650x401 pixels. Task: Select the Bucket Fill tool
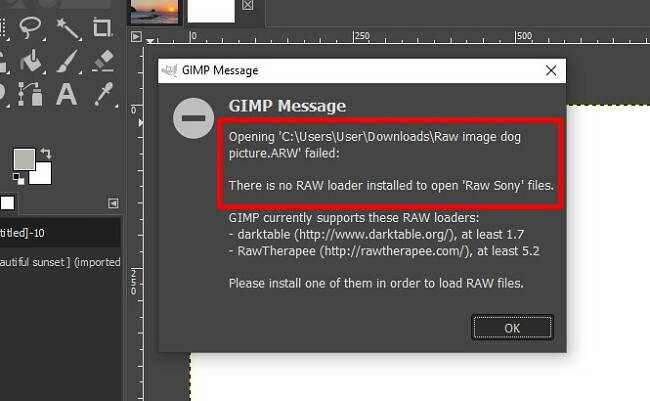tap(31, 61)
